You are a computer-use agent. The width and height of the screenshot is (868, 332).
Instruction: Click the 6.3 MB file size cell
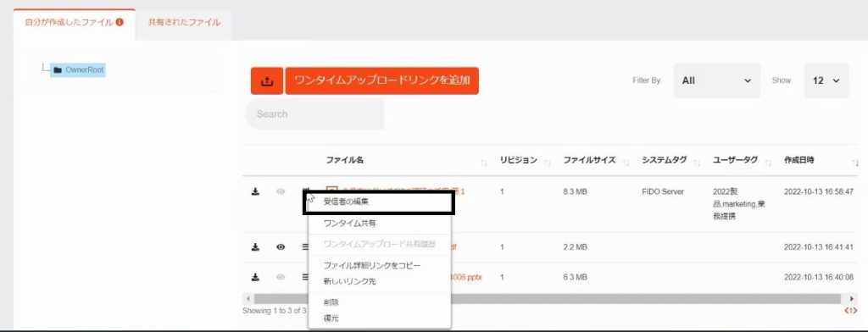pos(576,277)
